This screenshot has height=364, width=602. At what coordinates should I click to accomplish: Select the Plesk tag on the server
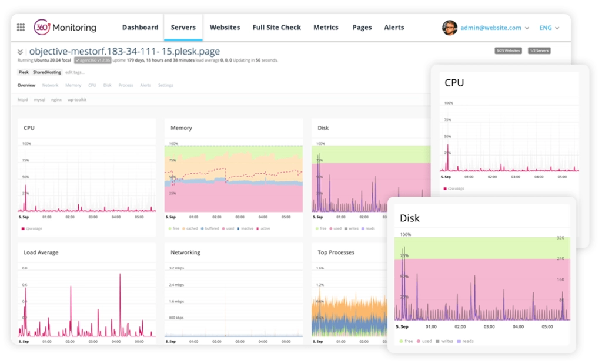[23, 72]
